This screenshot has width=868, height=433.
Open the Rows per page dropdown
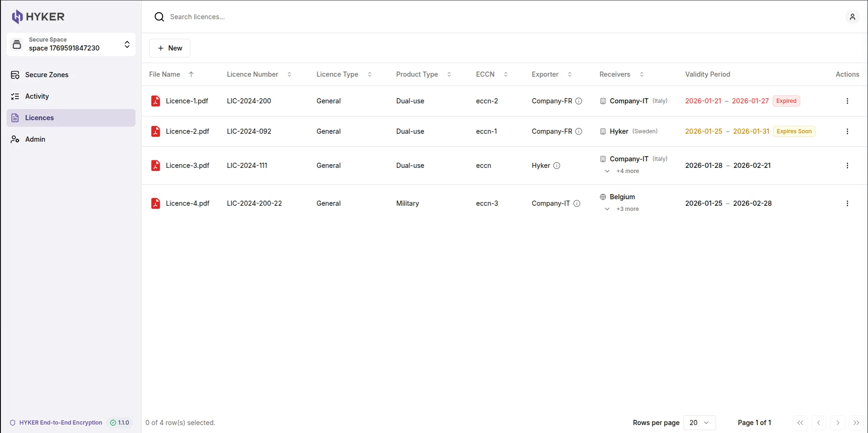(x=699, y=423)
